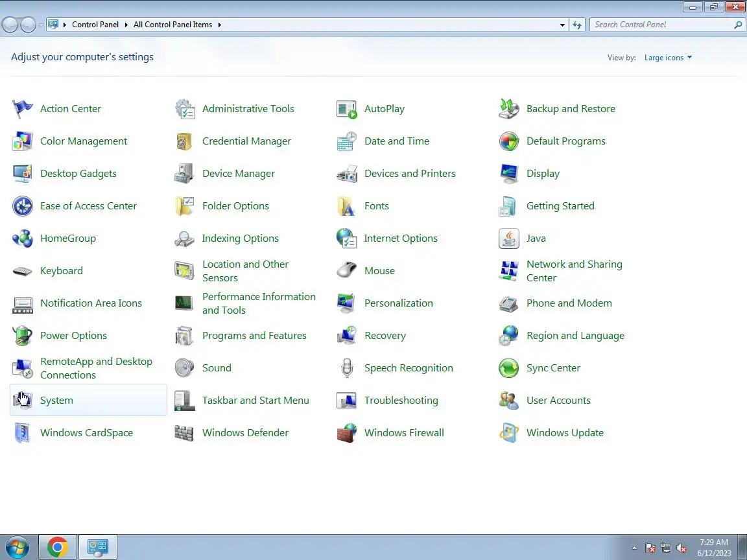Open the Notification Area Icons link
This screenshot has width=747, height=560.
pyautogui.click(x=91, y=303)
